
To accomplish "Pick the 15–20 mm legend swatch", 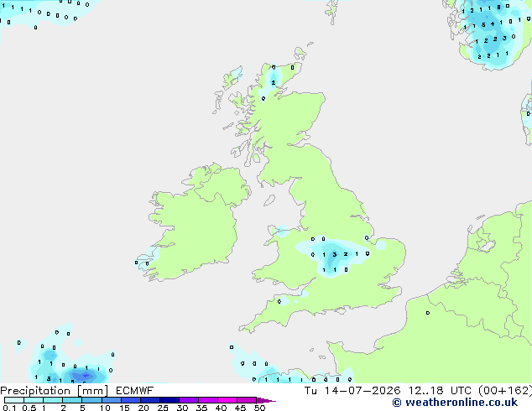I will click(130, 400).
